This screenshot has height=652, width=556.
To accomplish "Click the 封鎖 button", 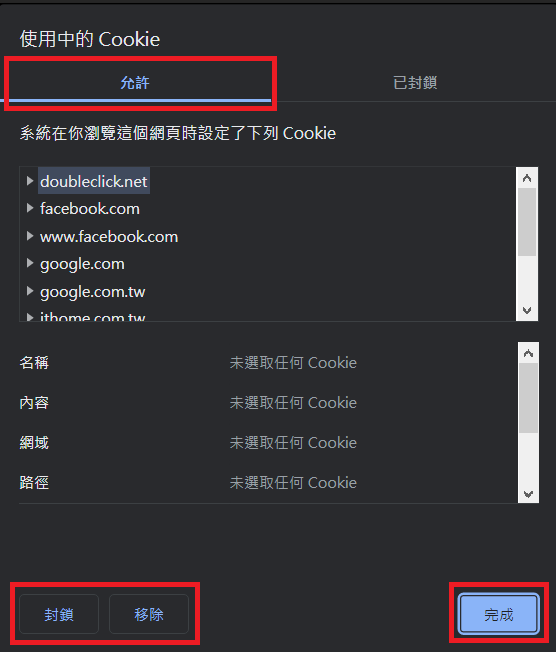I will click(x=59, y=614).
